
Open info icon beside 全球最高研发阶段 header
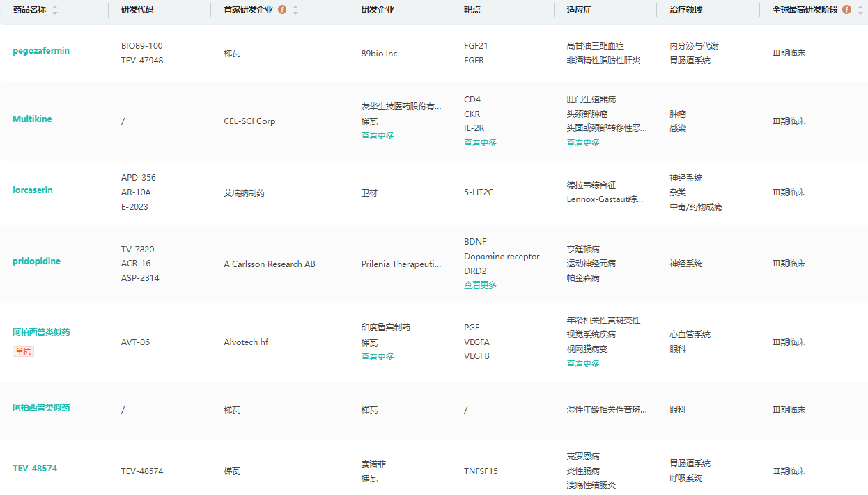coord(846,10)
